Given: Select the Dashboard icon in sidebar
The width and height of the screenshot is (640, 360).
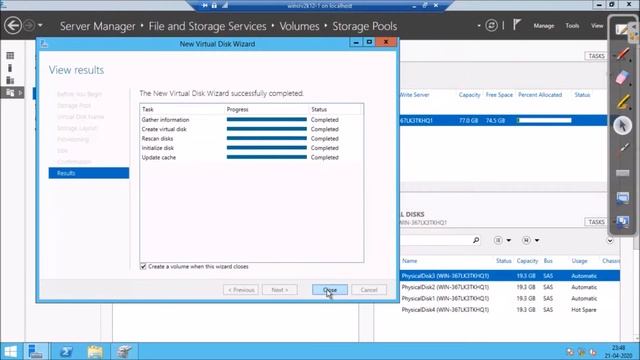Looking at the screenshot, I should [10, 56].
